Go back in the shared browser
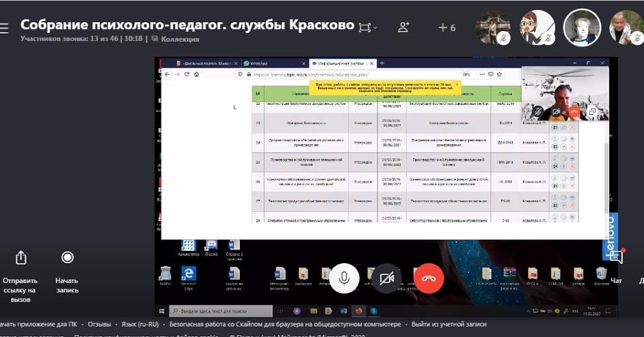The height and width of the screenshot is (337, 644). point(167,74)
